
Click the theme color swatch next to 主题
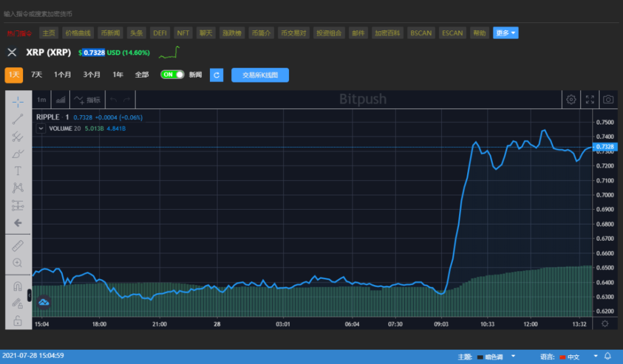479,357
